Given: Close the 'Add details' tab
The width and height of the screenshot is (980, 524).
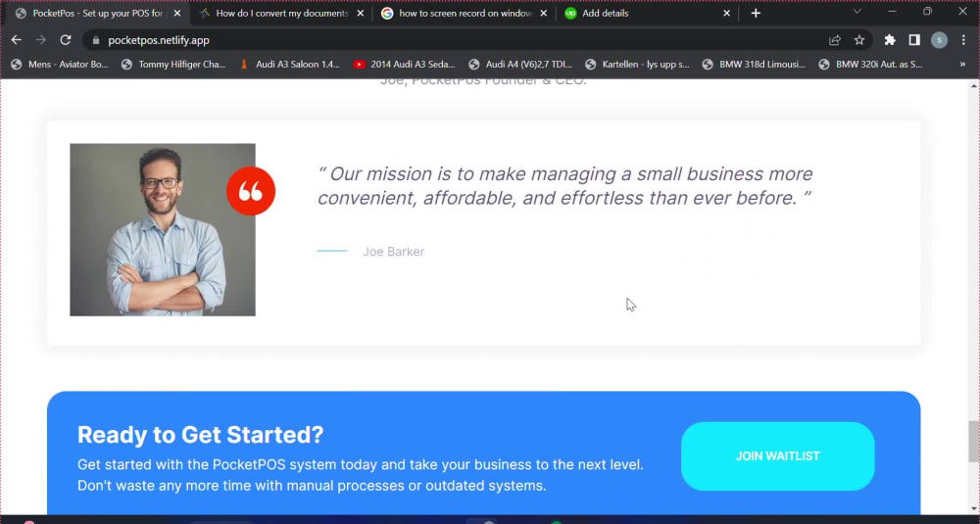Looking at the screenshot, I should (726, 13).
